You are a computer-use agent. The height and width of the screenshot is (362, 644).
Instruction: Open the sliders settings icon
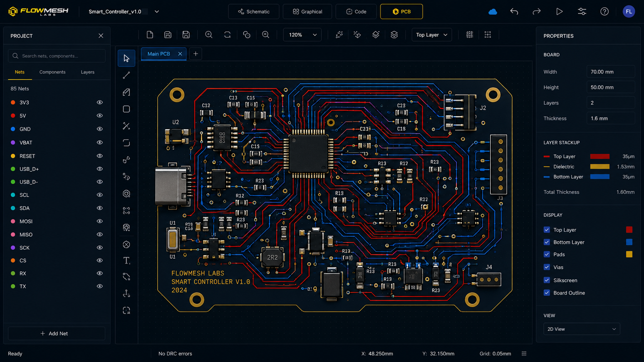pos(582,12)
